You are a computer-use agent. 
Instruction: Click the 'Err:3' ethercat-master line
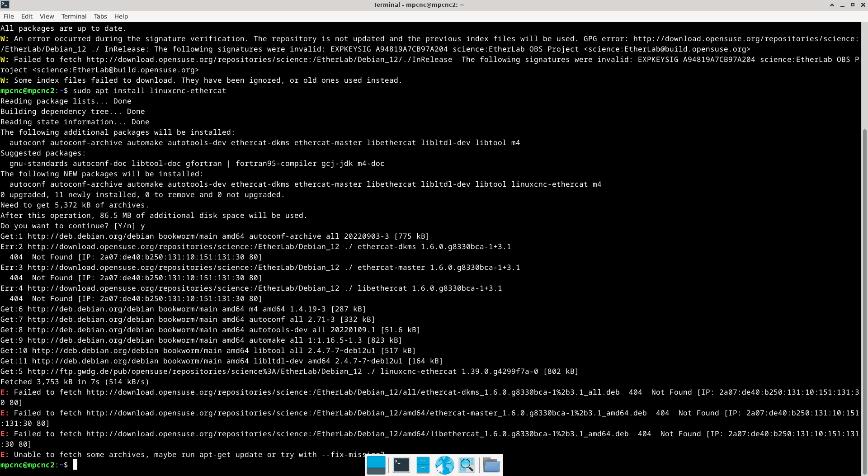[260, 267]
